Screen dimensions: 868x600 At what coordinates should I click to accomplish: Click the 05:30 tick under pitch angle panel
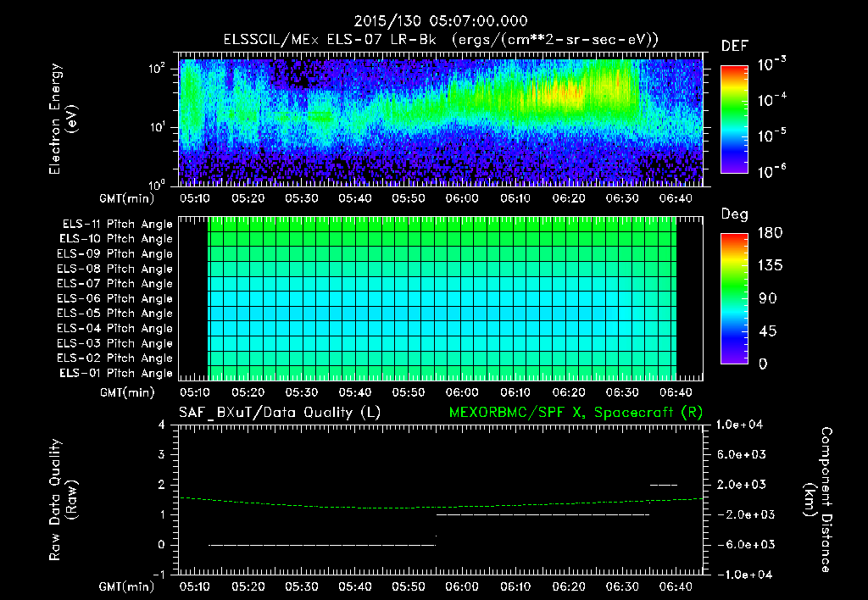(x=301, y=392)
